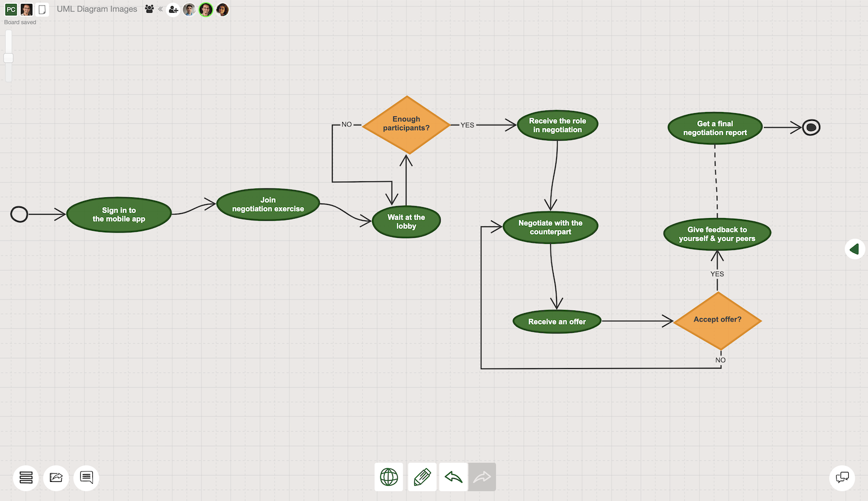The height and width of the screenshot is (501, 868).
Task: Select the 'Get a final negotiation report' node
Action: pos(715,128)
